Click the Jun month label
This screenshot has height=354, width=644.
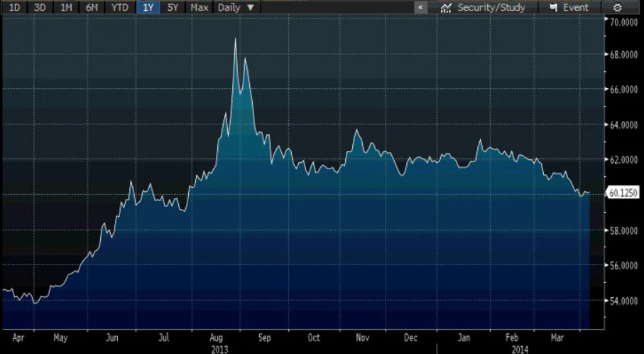pyautogui.click(x=111, y=338)
